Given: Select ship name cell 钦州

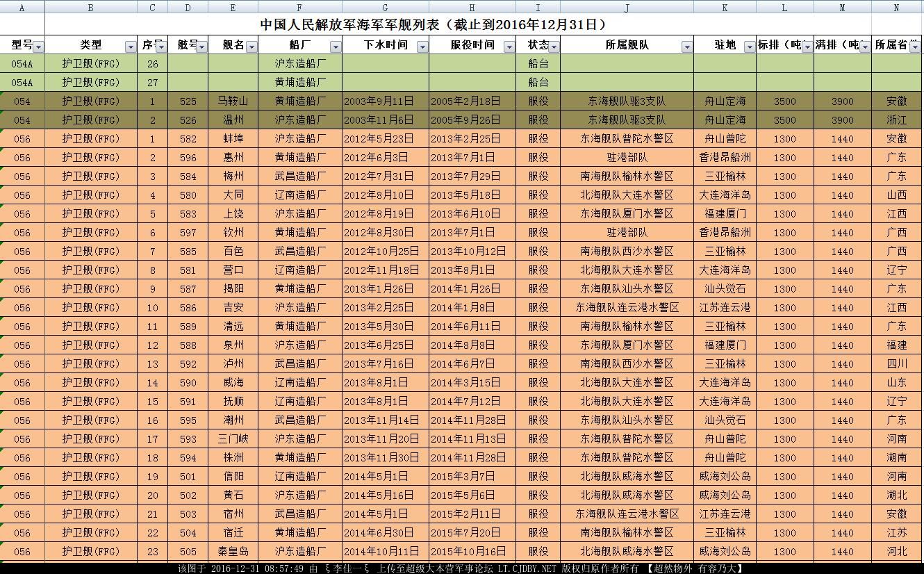Looking at the screenshot, I should coord(233,232).
